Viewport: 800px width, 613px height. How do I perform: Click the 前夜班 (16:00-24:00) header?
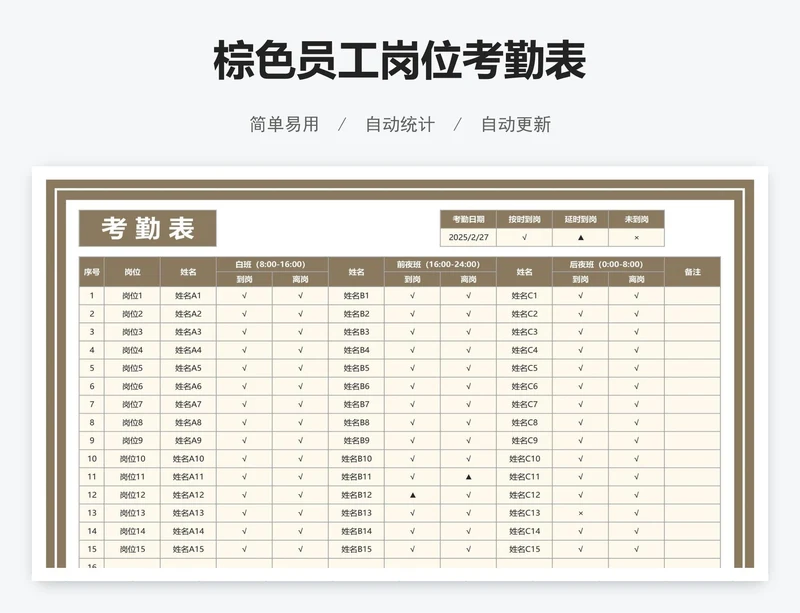(440, 264)
